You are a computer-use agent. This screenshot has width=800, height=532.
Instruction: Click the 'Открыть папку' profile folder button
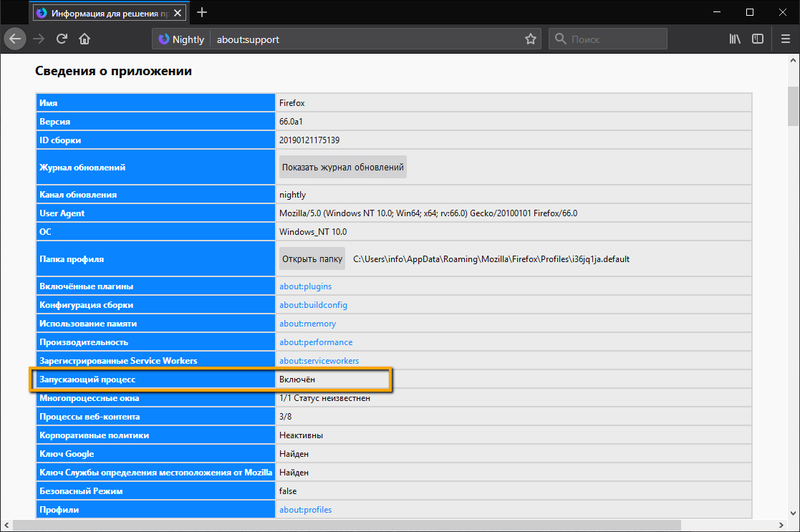coord(312,258)
